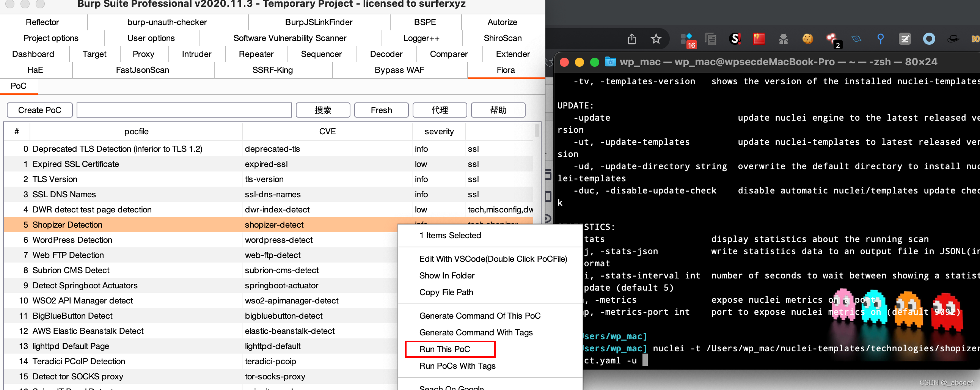980x390 pixels.
Task: Sort by the severity column header
Action: pyautogui.click(x=439, y=132)
